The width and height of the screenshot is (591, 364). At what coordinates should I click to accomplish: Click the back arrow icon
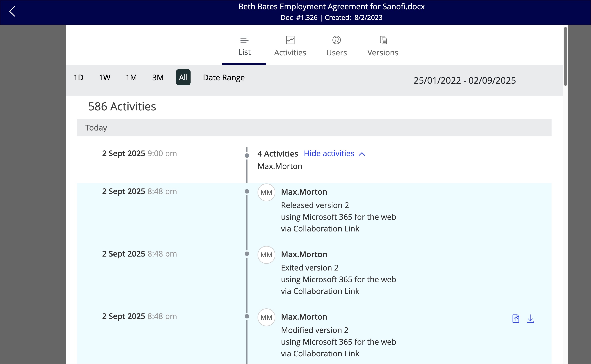pyautogui.click(x=12, y=11)
